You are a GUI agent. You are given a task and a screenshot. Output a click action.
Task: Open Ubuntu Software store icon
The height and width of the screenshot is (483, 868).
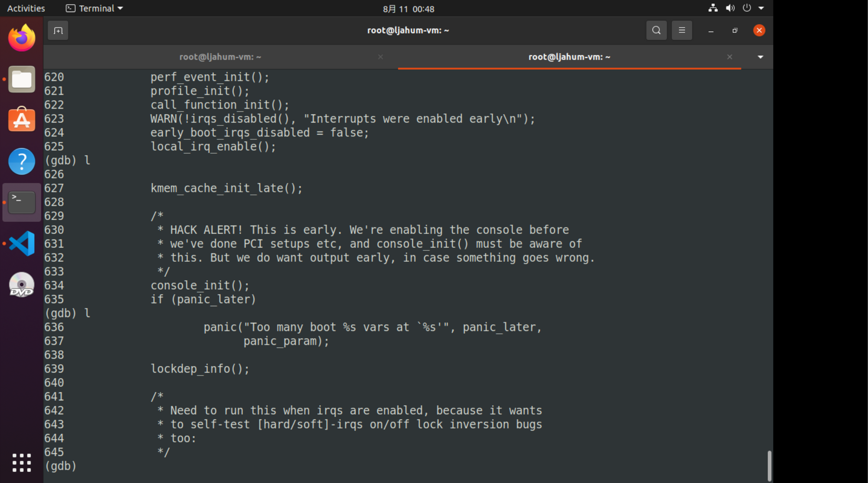(22, 119)
